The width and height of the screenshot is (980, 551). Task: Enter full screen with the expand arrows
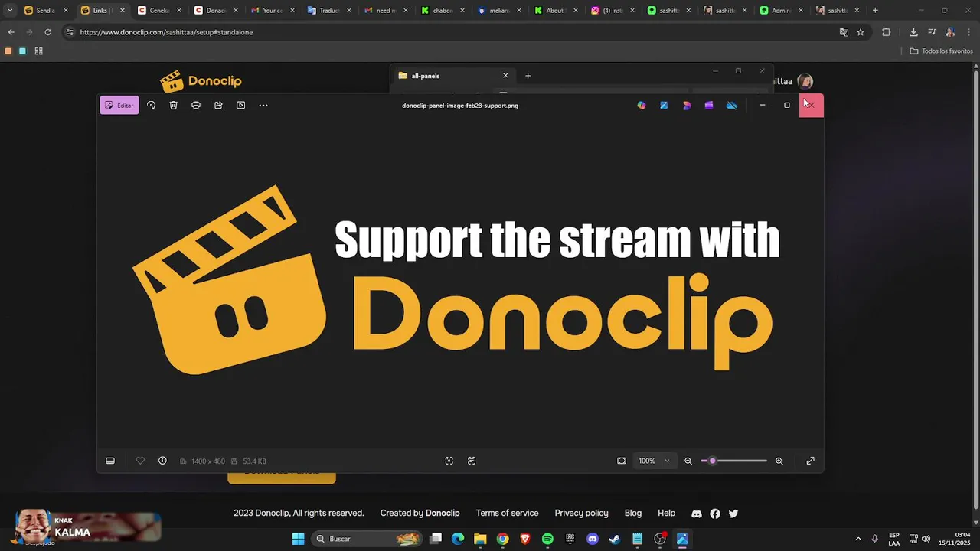point(811,461)
